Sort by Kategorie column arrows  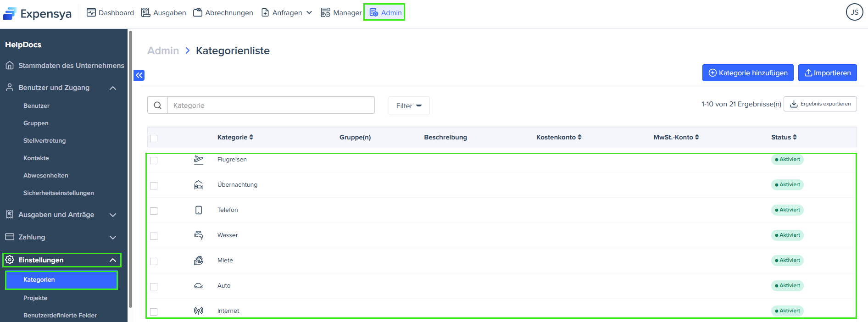251,137
